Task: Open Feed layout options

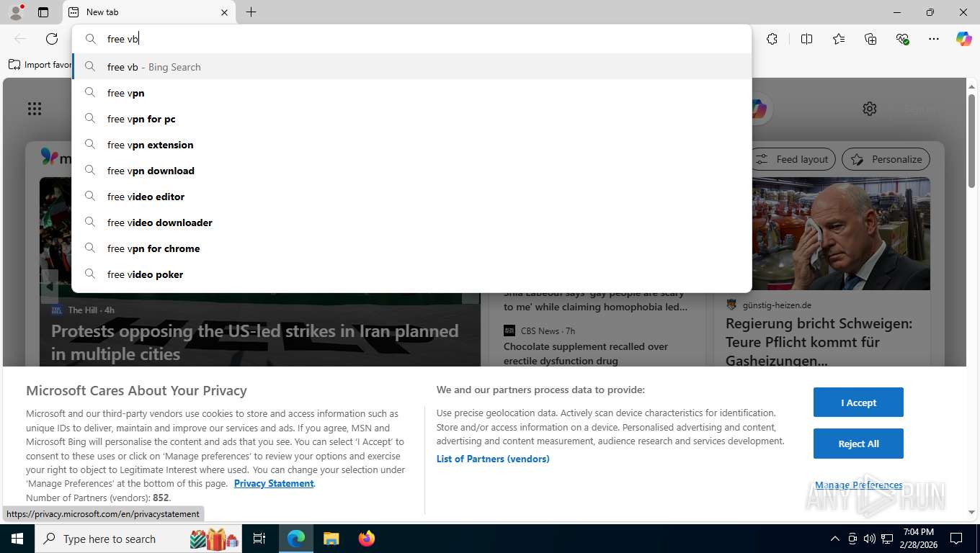Action: coord(793,159)
